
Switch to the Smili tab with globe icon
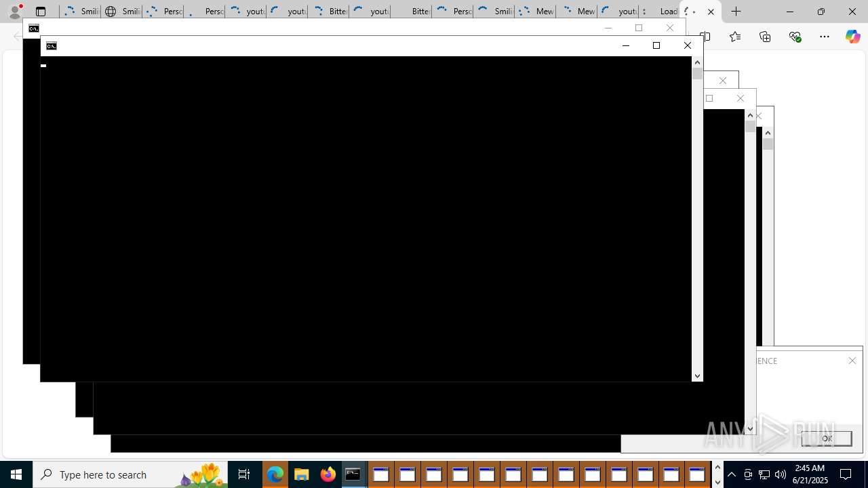(x=121, y=12)
